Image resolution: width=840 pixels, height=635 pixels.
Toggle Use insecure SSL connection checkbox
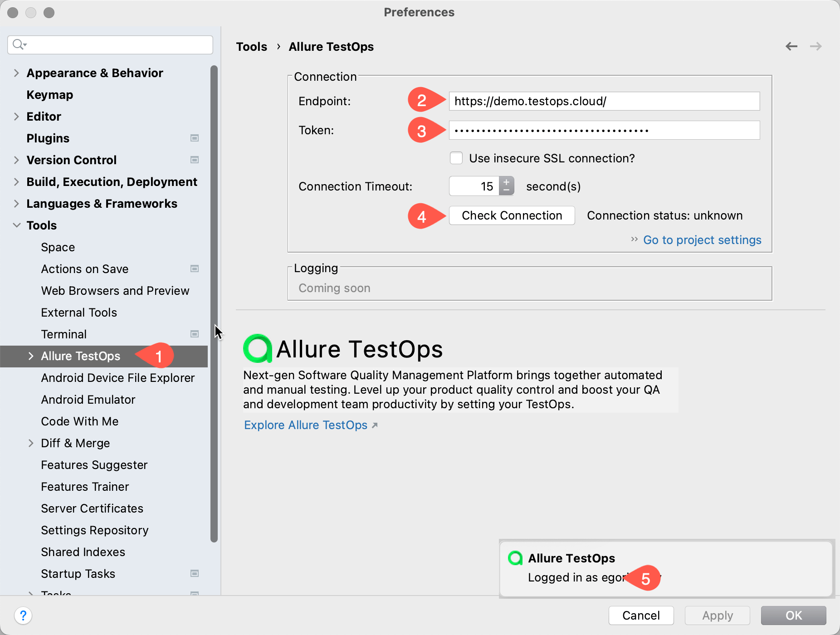(x=456, y=158)
